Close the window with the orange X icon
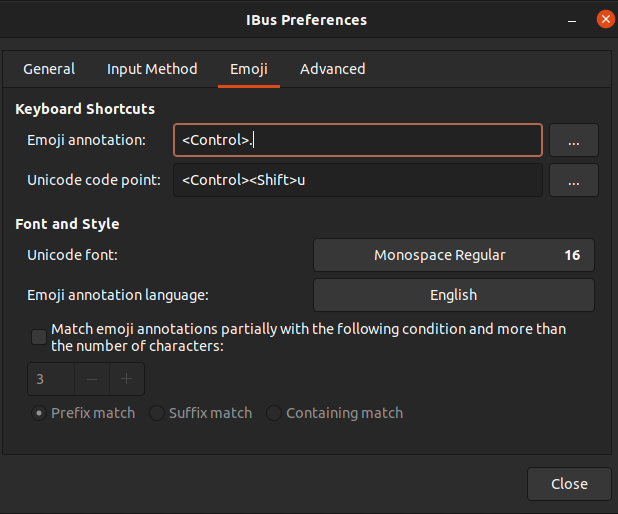The width and height of the screenshot is (618, 514). coord(605,19)
